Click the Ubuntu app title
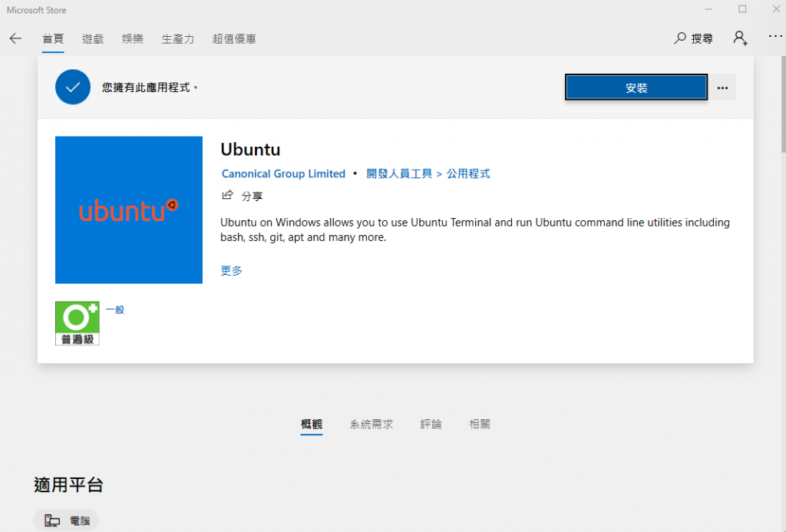Screen dimensions: 786x532 pos(250,150)
